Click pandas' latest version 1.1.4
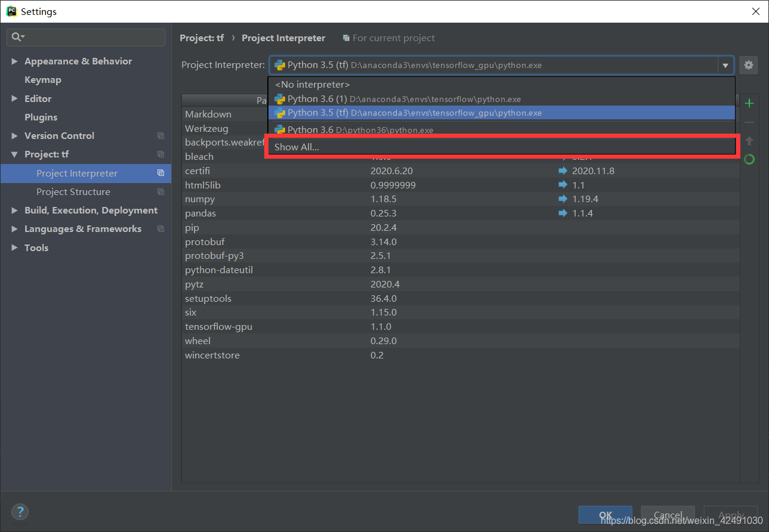 582,214
